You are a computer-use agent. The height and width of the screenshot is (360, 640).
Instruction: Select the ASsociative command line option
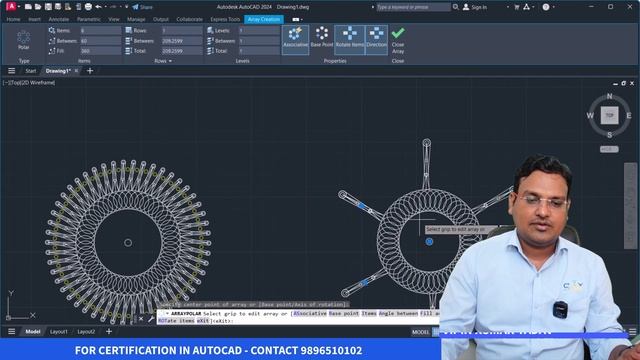(310, 313)
